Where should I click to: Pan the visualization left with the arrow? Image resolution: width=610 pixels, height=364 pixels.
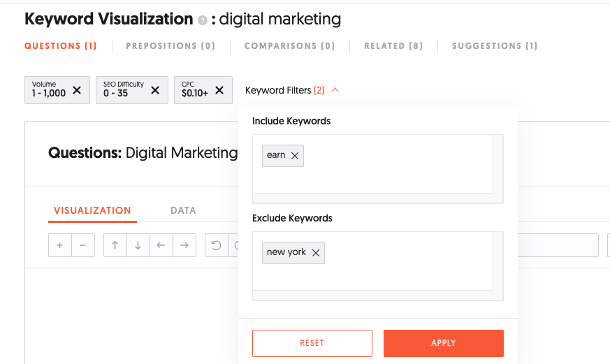(161, 245)
